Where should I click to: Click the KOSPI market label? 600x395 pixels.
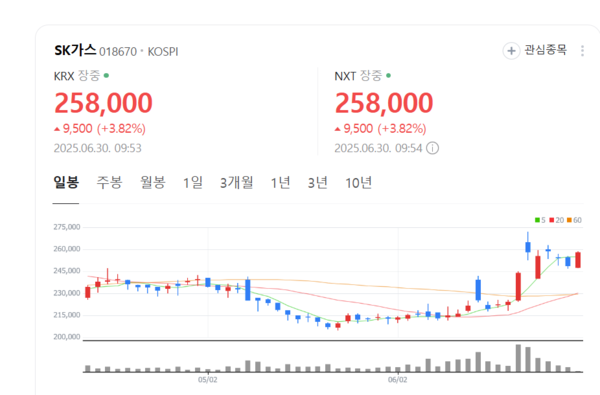click(x=163, y=52)
